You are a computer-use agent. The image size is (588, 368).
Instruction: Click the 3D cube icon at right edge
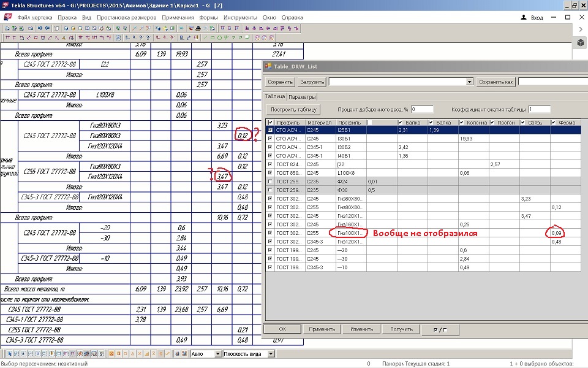pos(580,43)
